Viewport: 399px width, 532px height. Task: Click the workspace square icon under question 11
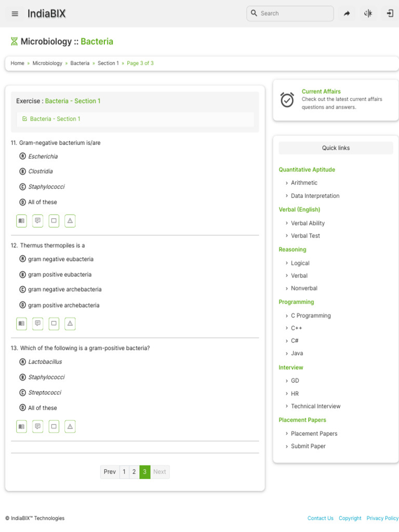click(x=54, y=221)
